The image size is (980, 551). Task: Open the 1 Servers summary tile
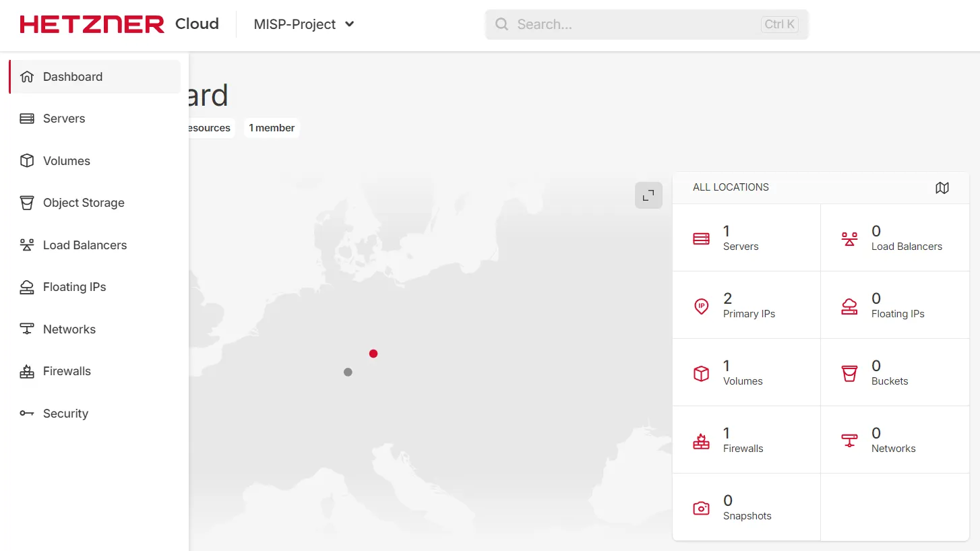[746, 238]
